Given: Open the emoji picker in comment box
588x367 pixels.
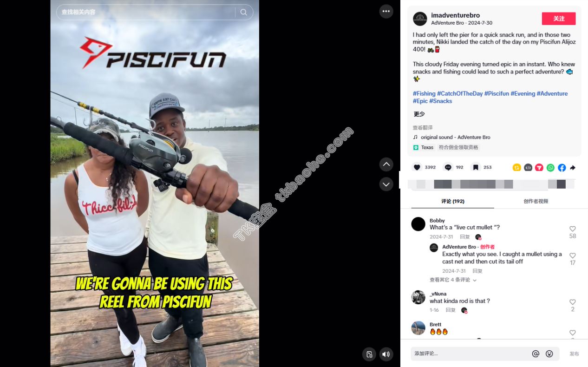Looking at the screenshot, I should coord(549,354).
